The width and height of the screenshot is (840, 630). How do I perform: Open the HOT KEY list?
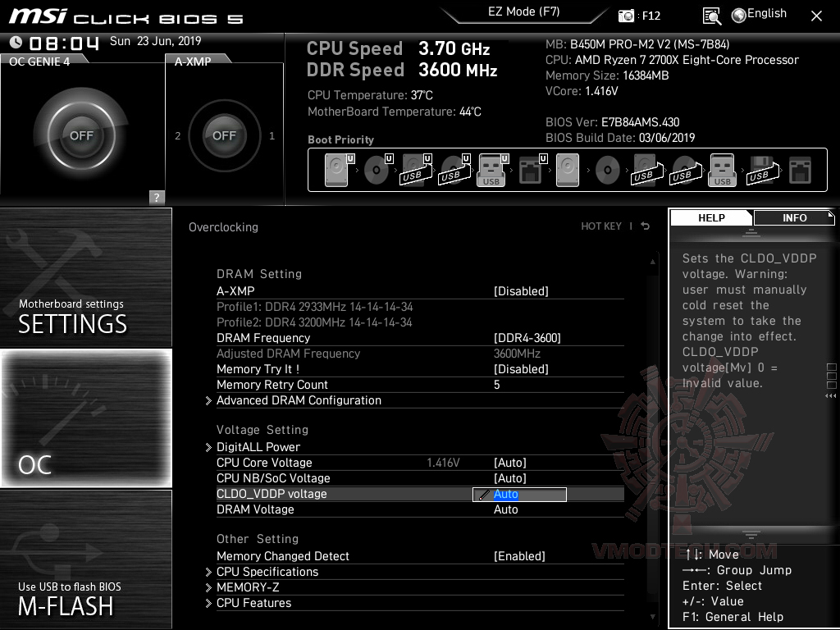[x=601, y=226]
